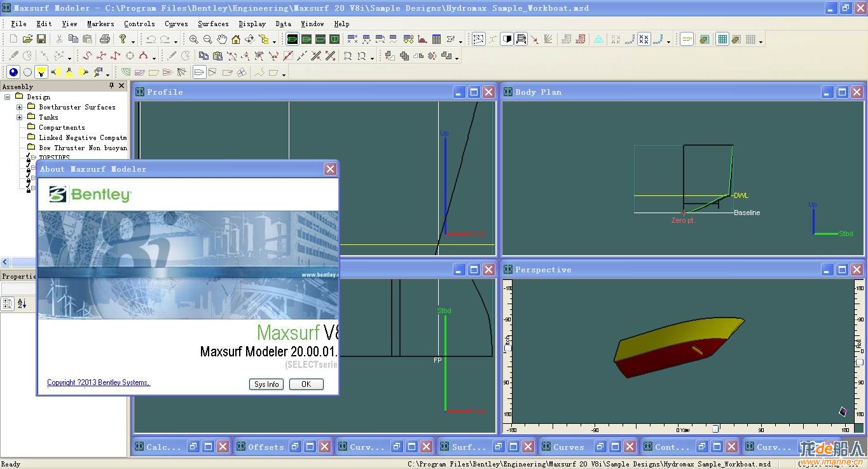Click the Sys Info button
The height and width of the screenshot is (469, 868).
click(266, 384)
